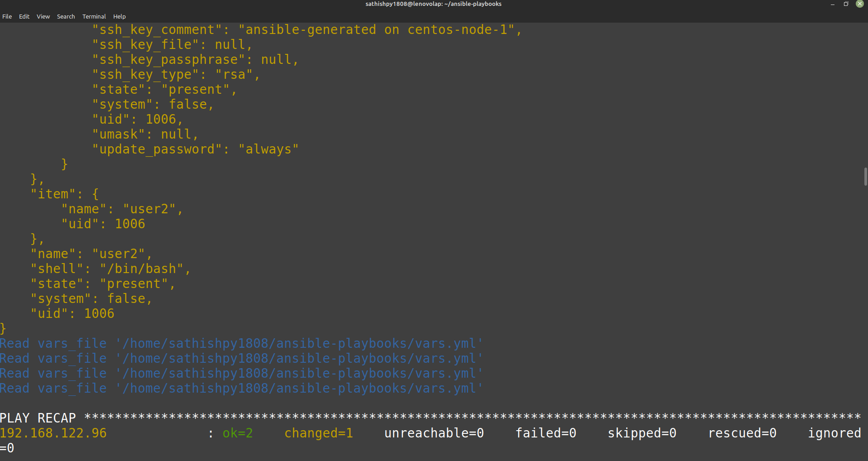Open the File menu
Screen dimensions: 868x461
point(7,16)
